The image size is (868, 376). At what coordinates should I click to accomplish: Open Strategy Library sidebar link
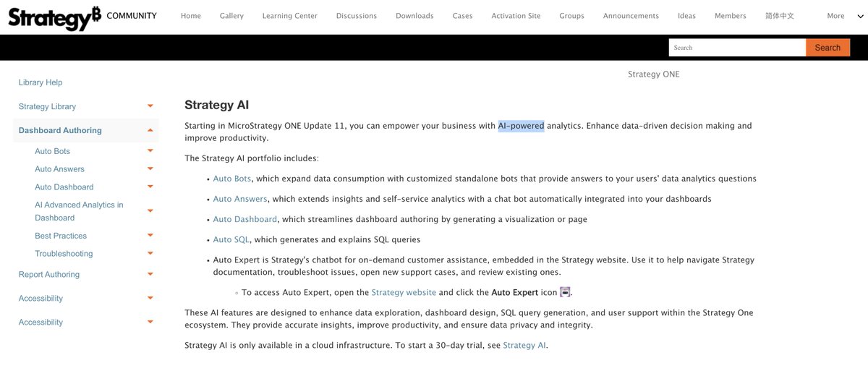[x=47, y=106]
